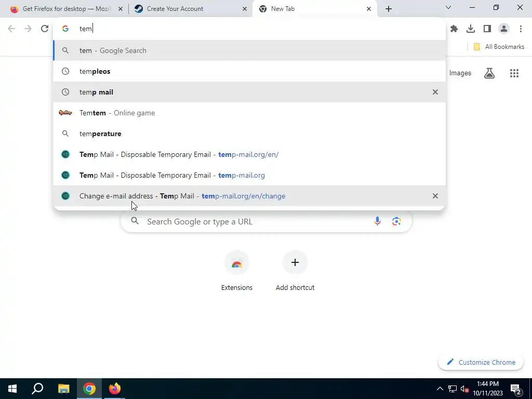Select 'templeos' history suggestion
Screen dimensions: 532x399
[249, 71]
